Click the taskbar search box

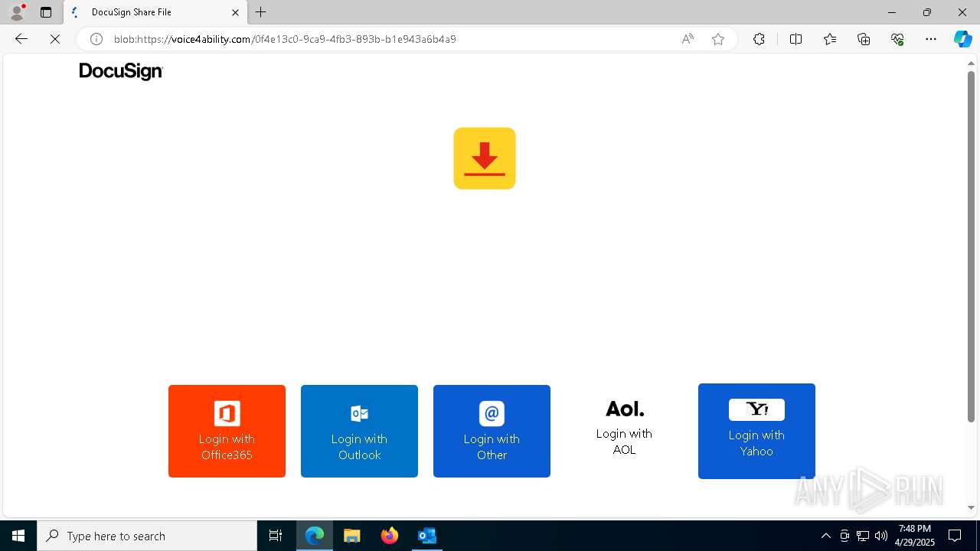(147, 536)
